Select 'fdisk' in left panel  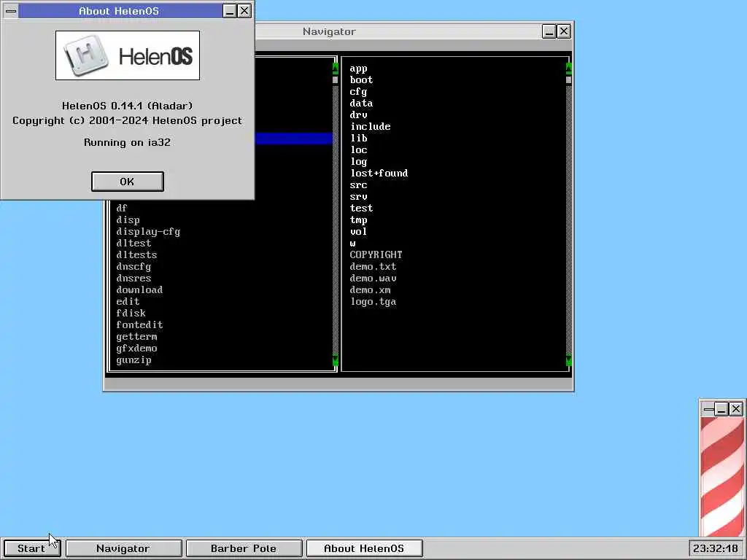[x=131, y=314]
